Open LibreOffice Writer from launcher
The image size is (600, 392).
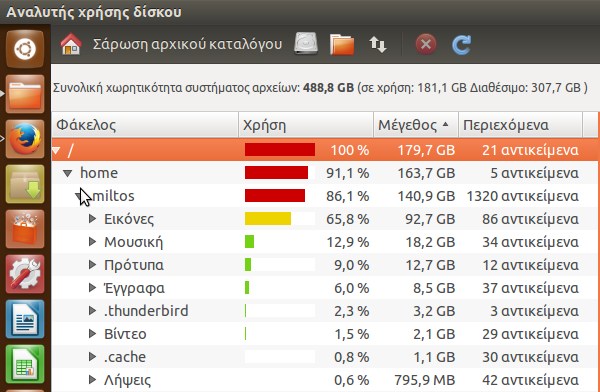click(25, 319)
